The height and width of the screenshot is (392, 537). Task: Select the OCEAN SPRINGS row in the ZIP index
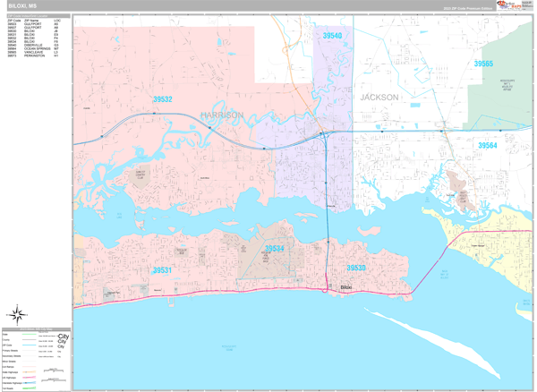pyautogui.click(x=33, y=48)
